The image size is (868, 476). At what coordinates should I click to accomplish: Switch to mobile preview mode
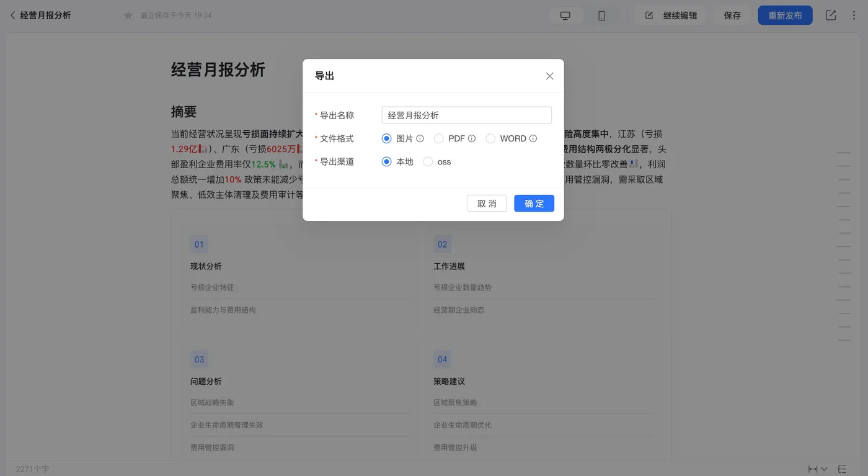pos(601,16)
